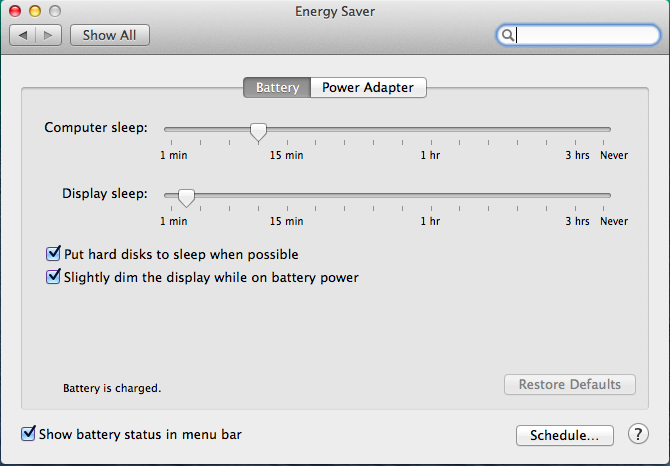Set Computer sleep slider to Never

pyautogui.click(x=610, y=130)
